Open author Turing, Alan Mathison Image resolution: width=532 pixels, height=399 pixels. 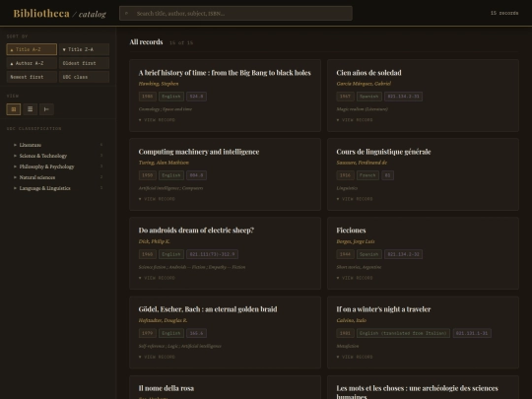164,163
